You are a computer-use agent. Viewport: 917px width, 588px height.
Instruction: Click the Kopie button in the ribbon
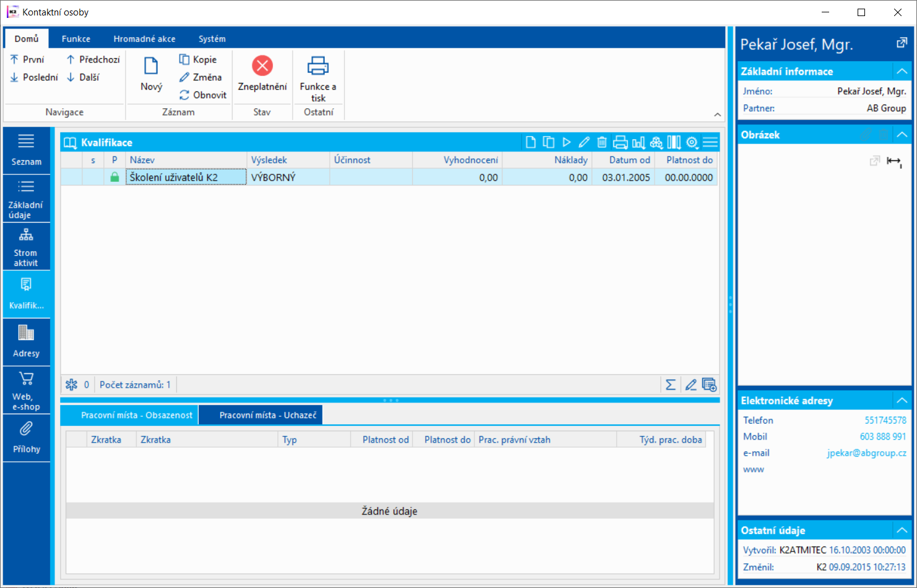tap(198, 59)
